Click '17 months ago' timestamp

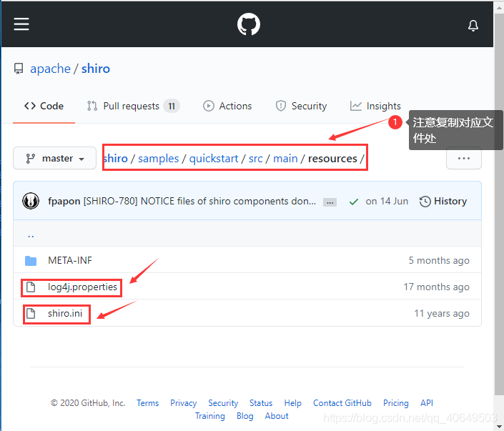pos(437,287)
